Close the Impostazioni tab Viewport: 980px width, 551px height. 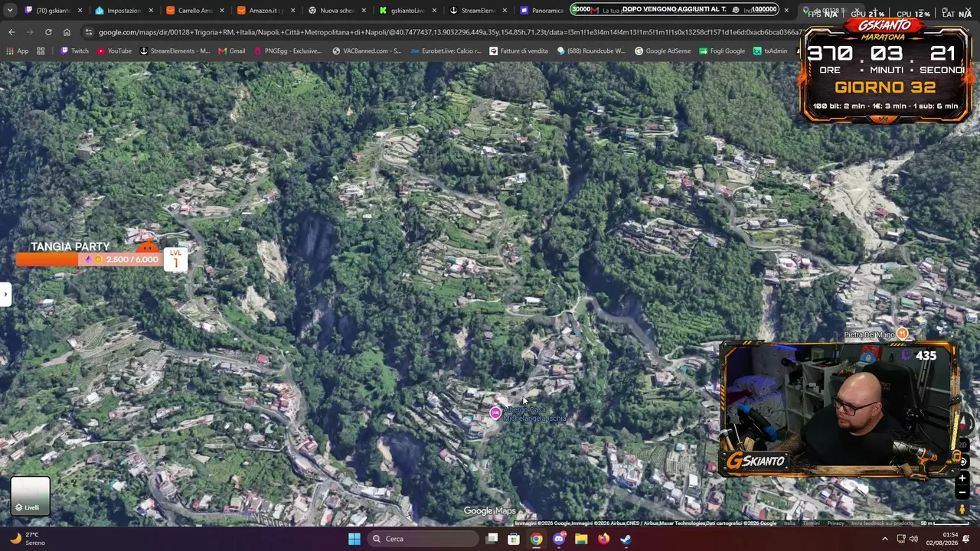(x=150, y=11)
